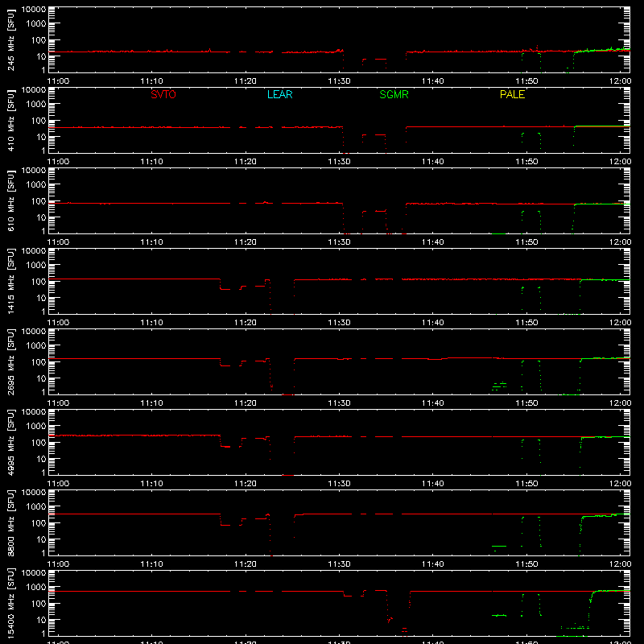Click 11:30 tick label under 245 MHz plot

pyautogui.click(x=339, y=81)
